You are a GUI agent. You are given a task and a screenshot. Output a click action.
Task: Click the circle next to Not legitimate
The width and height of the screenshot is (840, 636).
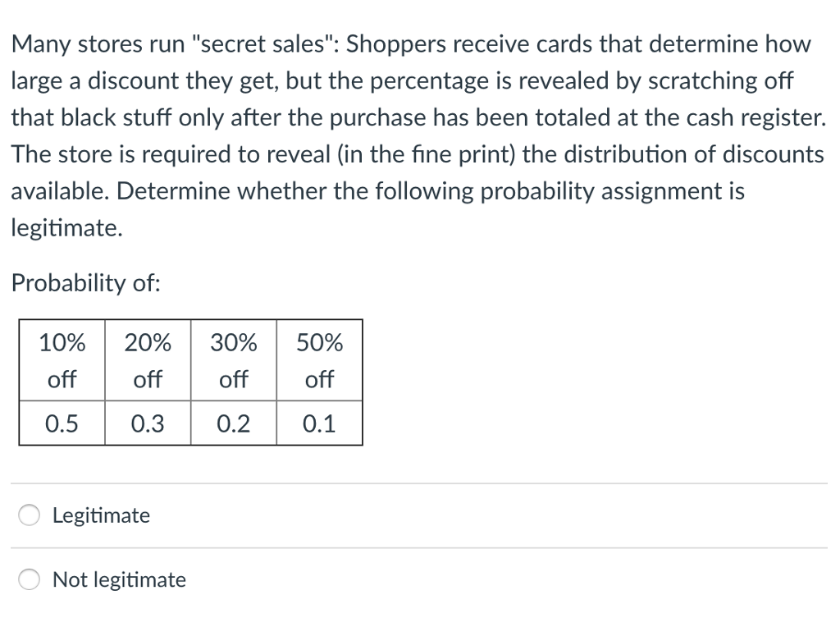pyautogui.click(x=29, y=579)
